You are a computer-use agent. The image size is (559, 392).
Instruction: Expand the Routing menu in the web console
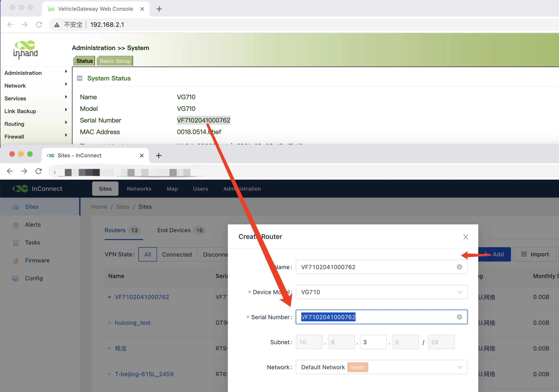[x=36, y=124]
